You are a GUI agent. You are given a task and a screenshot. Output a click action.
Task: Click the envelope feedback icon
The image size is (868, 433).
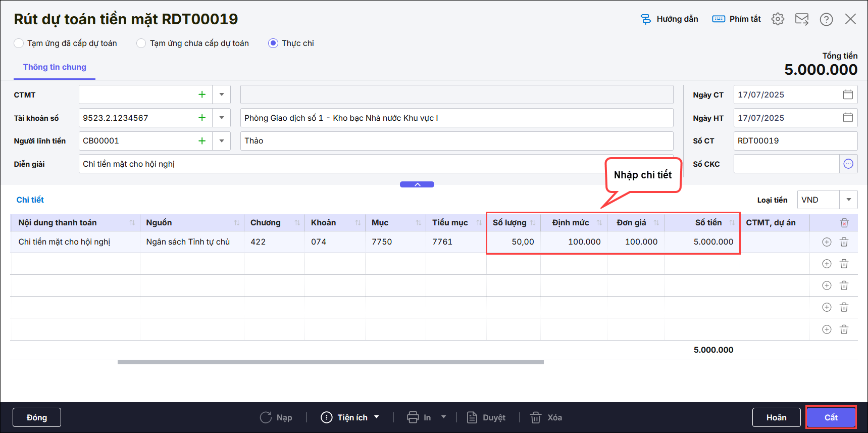tap(802, 19)
